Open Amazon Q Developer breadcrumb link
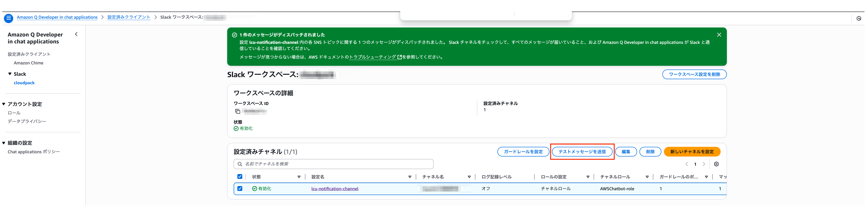 click(x=57, y=18)
